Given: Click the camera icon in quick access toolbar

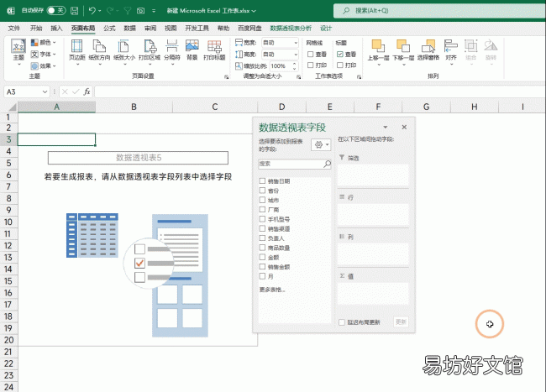Looking at the screenshot, I should point(140,11).
